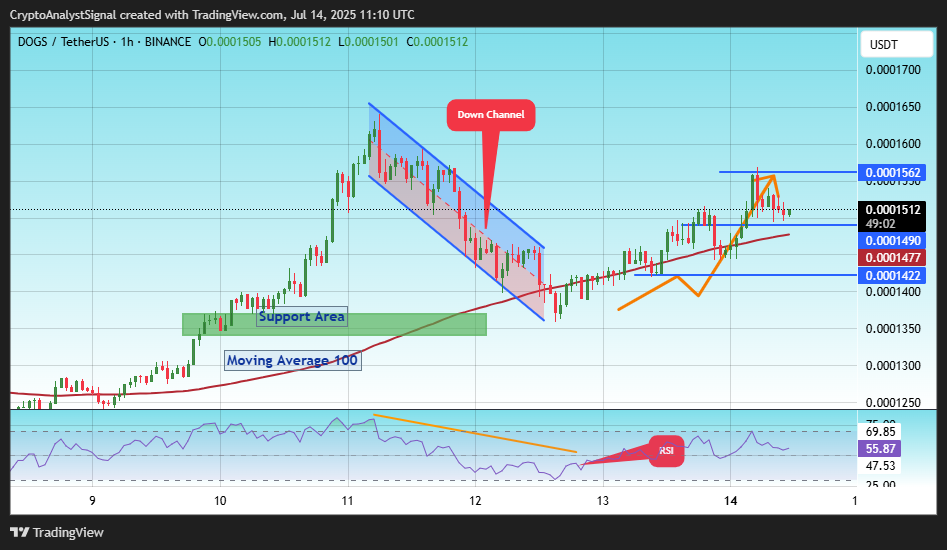947x550 pixels.
Task: Click date 11 on time axis
Action: point(347,500)
